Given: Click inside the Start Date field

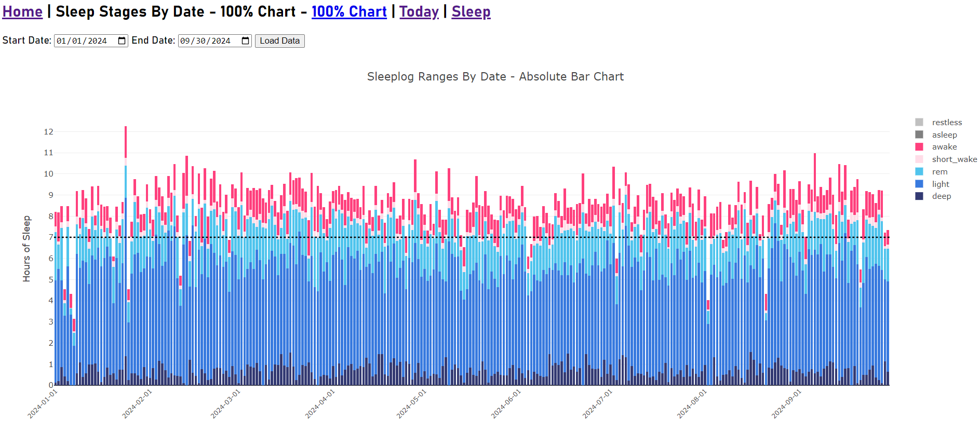Looking at the screenshot, I should pyautogui.click(x=83, y=41).
